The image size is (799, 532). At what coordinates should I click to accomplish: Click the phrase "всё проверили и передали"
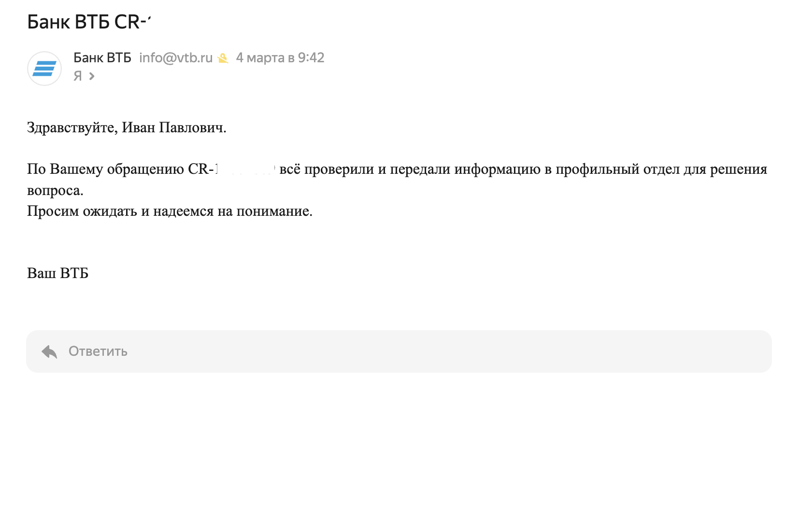(365, 169)
